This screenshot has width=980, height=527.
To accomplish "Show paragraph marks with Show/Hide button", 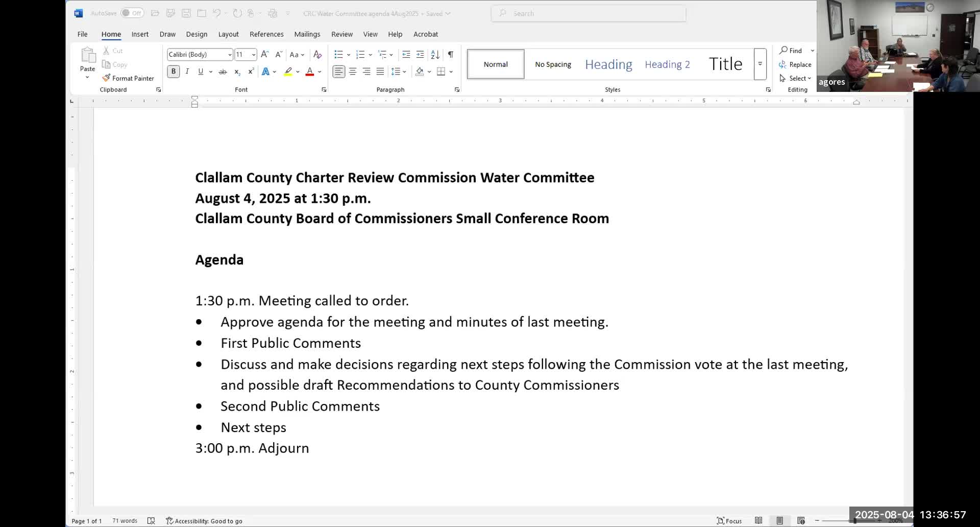I will pos(451,54).
